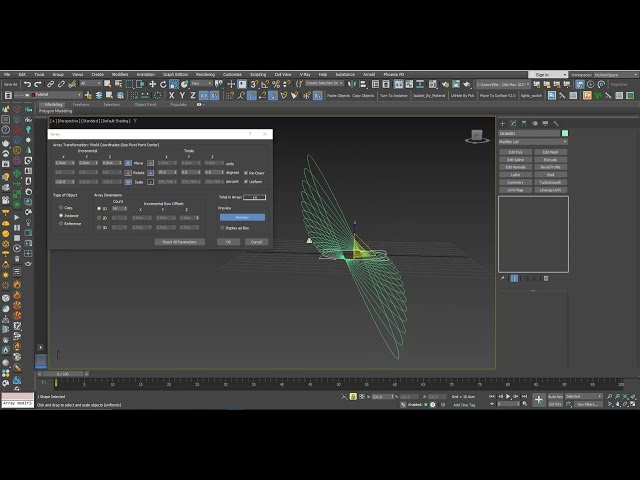Viewport: 640px width, 480px height.
Task: Restrict transform to Y axis
Action: (182, 96)
